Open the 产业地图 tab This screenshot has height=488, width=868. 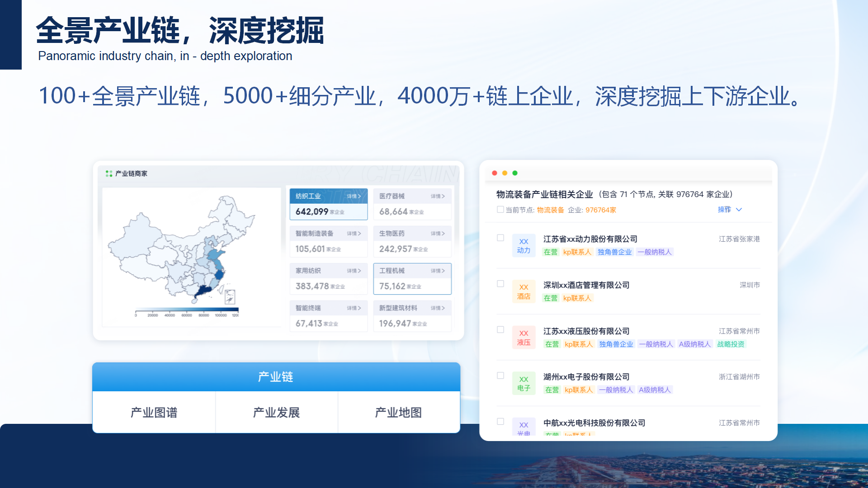[398, 413]
